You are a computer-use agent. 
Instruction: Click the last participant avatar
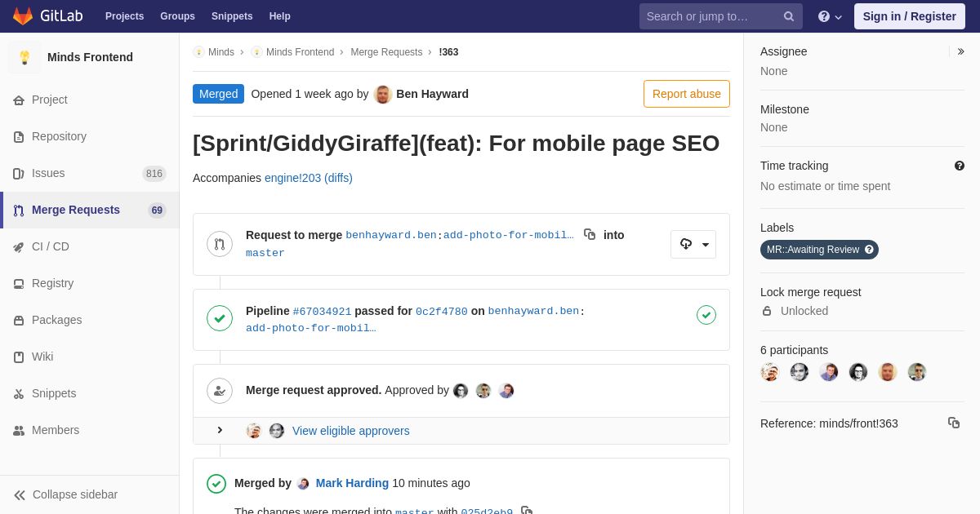pos(917,372)
